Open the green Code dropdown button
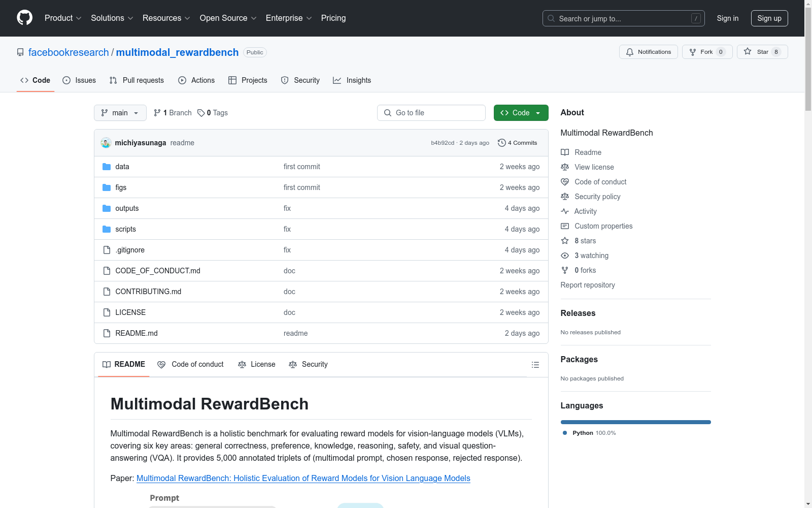The height and width of the screenshot is (508, 812). pos(521,113)
